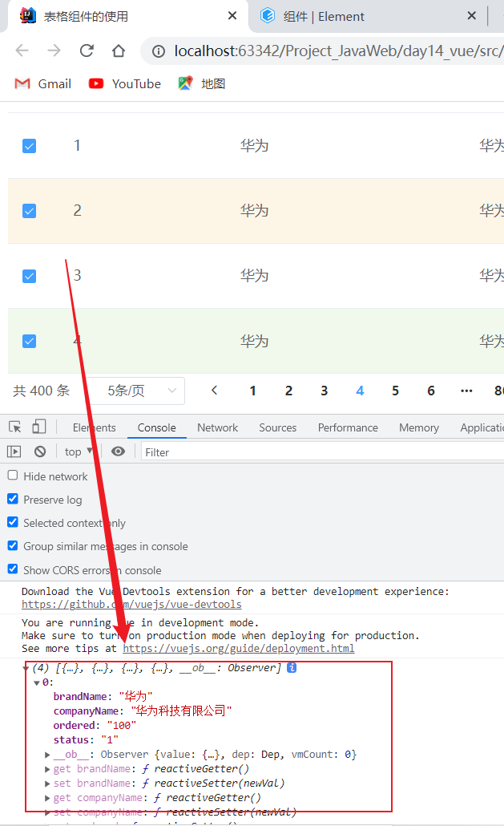This screenshot has width=504, height=826.
Task: Click 华为 brand cell in row 2
Action: (255, 211)
